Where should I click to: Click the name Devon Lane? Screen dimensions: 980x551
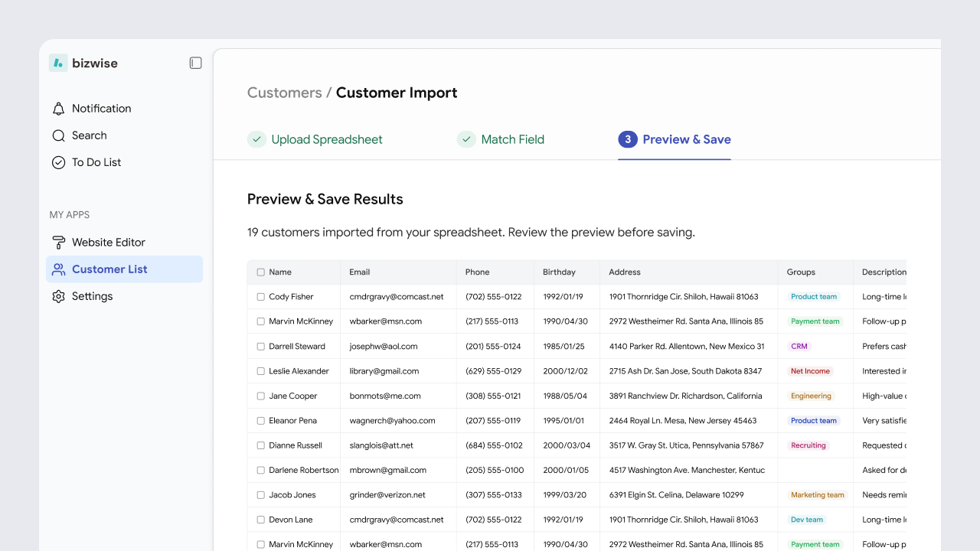(x=291, y=520)
